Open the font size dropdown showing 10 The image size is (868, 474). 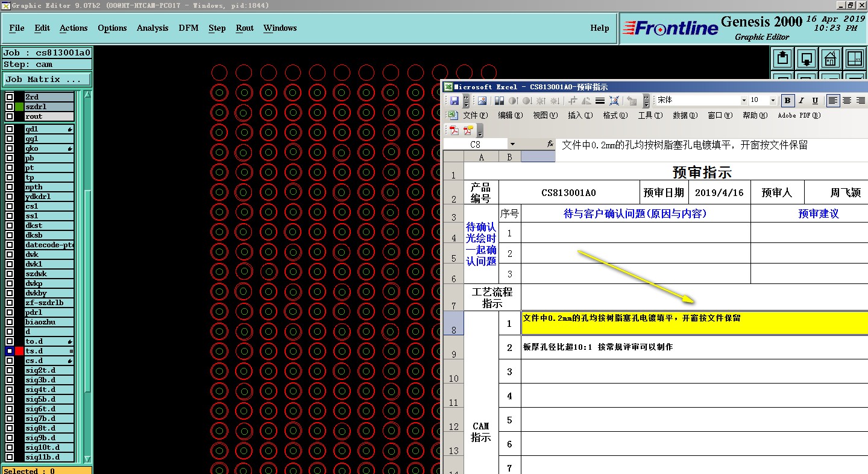773,100
